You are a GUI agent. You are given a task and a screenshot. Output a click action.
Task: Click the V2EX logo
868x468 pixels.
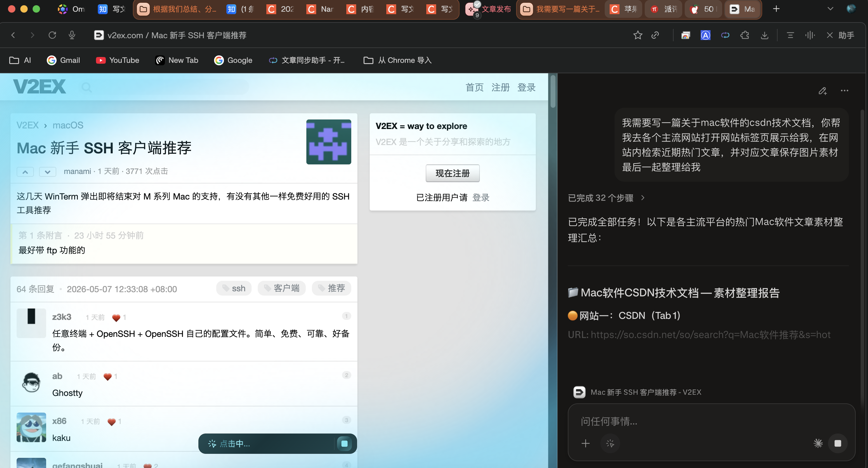click(x=39, y=87)
